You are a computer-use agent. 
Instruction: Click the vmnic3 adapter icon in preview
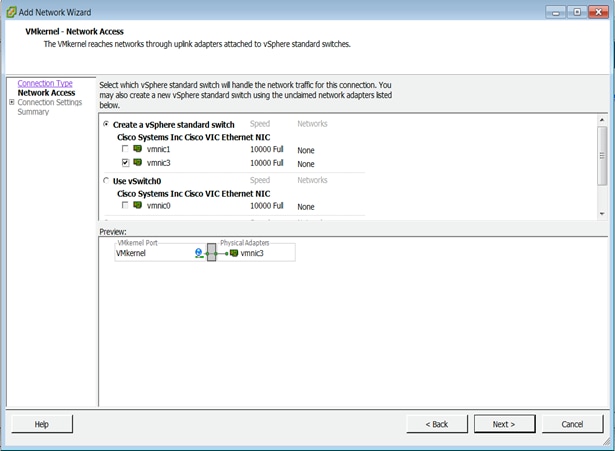(x=234, y=253)
